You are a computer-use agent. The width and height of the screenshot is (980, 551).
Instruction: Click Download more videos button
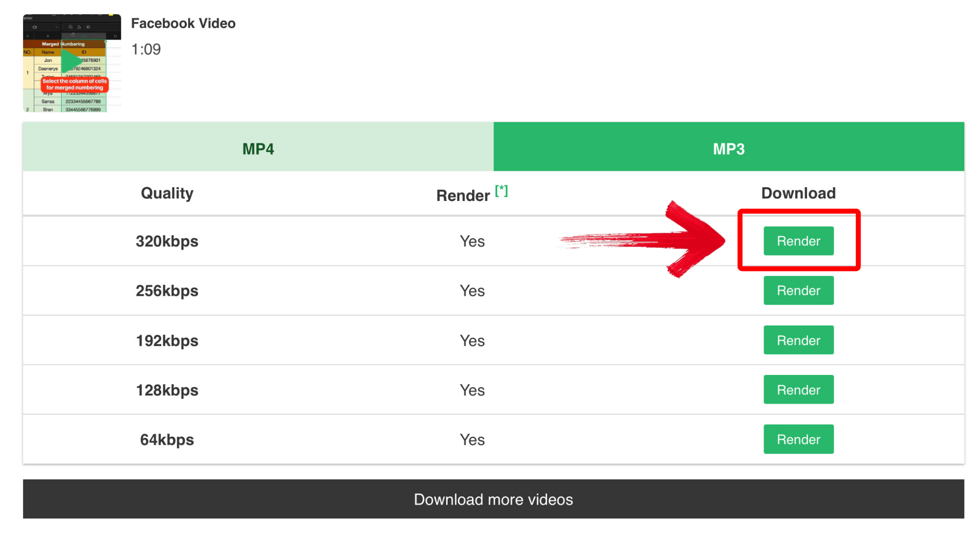pos(494,499)
